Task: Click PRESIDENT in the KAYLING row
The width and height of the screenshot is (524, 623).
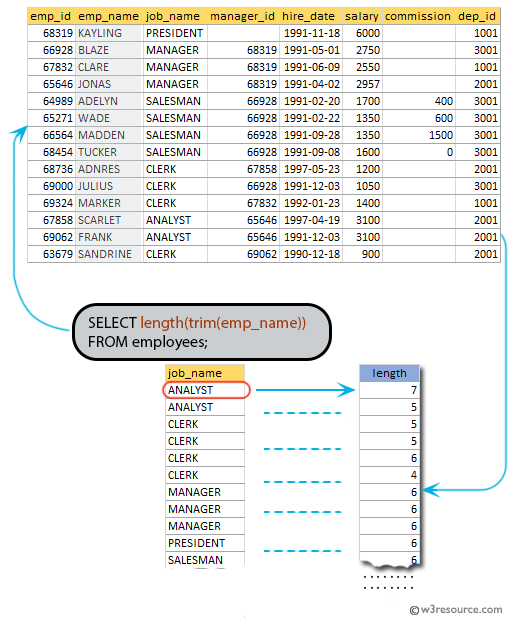Action: (175, 33)
